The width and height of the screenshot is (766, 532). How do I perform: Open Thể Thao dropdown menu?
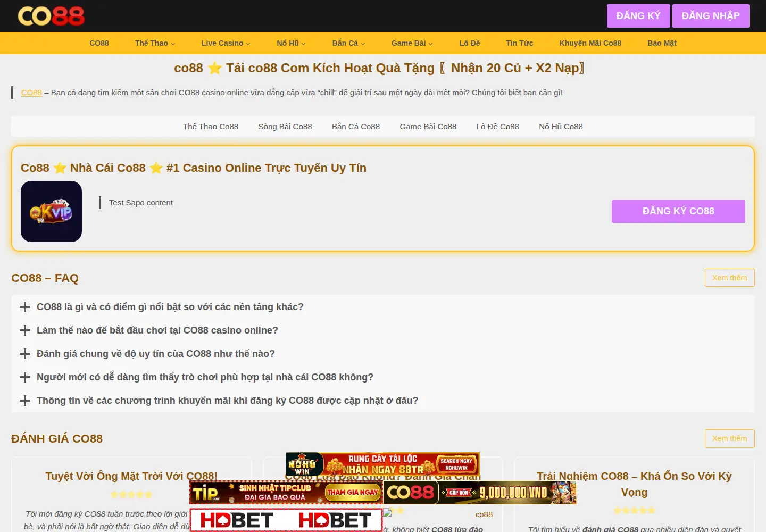[155, 43]
